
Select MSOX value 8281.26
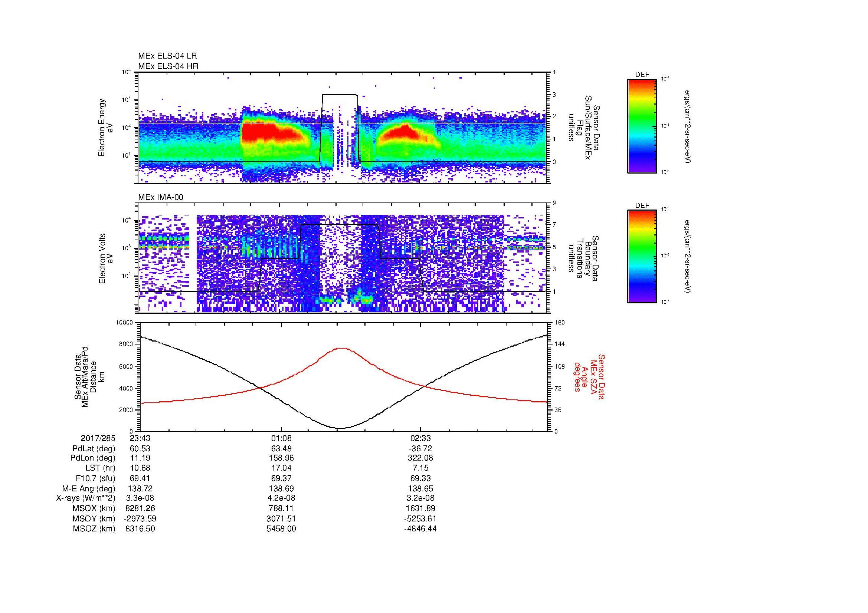point(140,508)
